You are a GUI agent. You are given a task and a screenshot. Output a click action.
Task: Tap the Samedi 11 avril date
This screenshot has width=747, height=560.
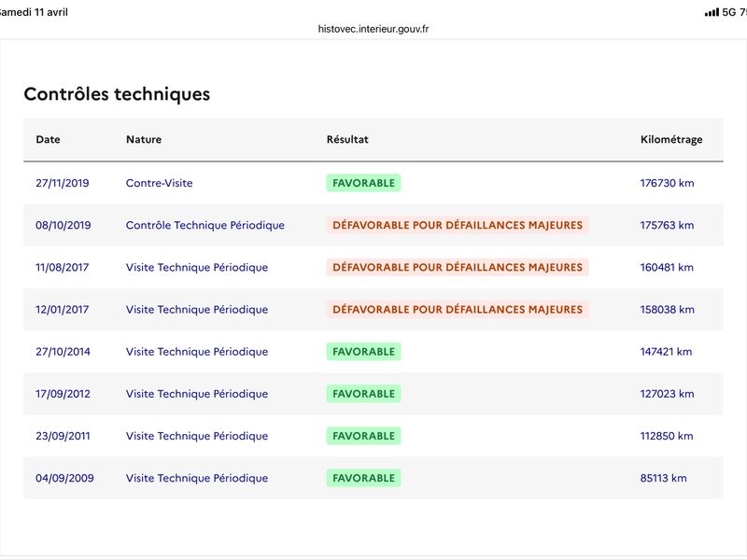pyautogui.click(x=34, y=12)
